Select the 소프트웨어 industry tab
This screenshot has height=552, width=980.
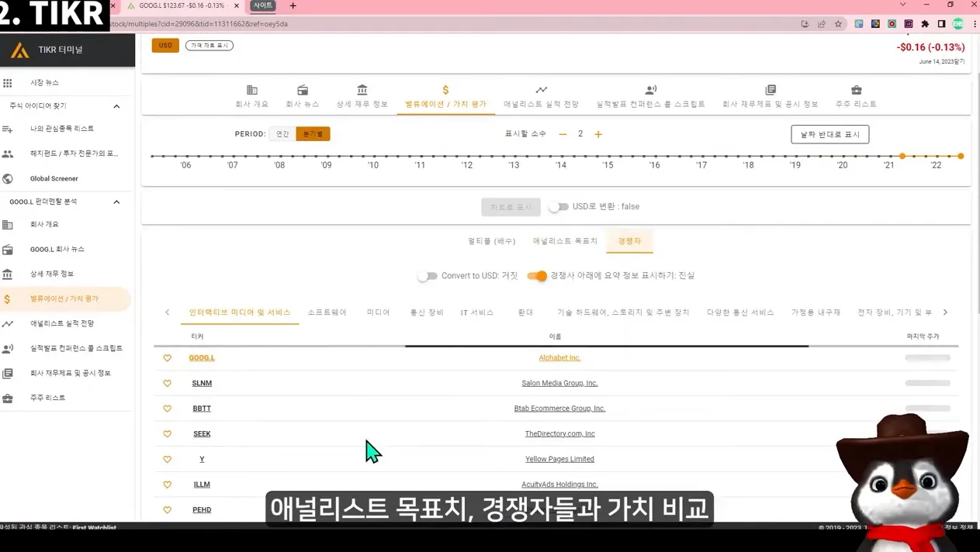[327, 312]
